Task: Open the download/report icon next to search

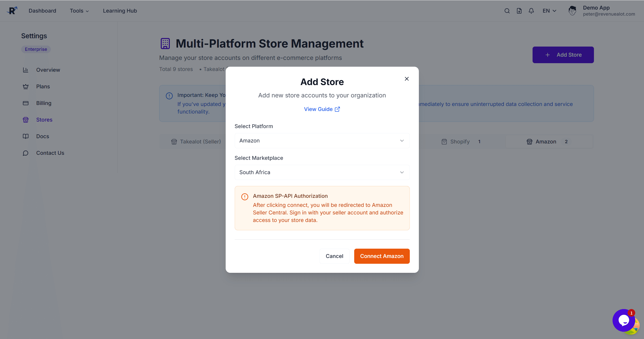Action: click(x=519, y=11)
